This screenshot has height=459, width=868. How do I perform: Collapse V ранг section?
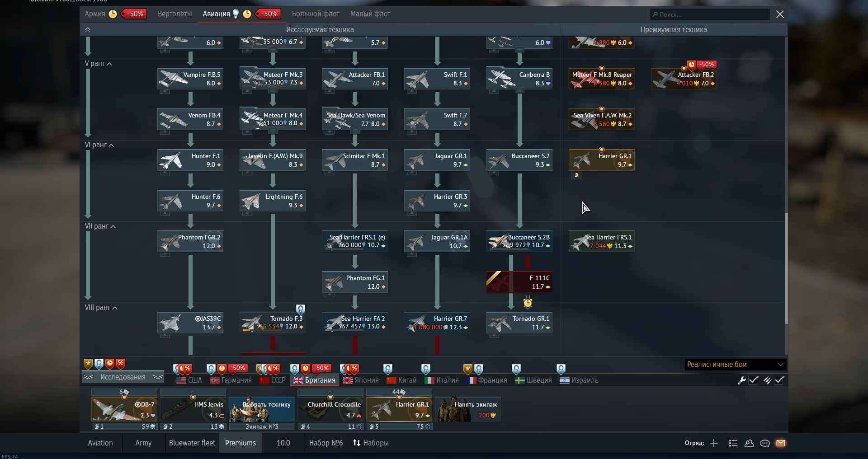click(99, 64)
